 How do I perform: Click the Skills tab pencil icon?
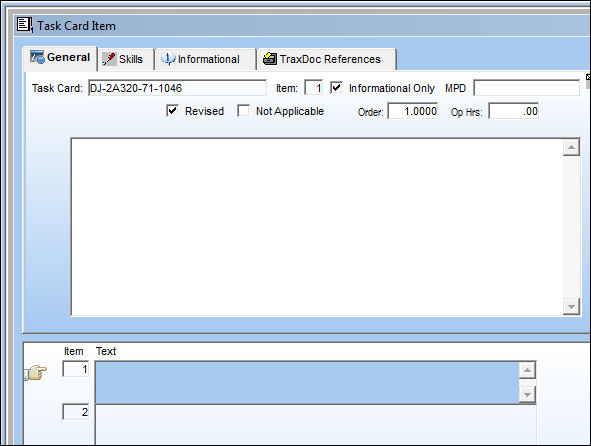(109, 59)
